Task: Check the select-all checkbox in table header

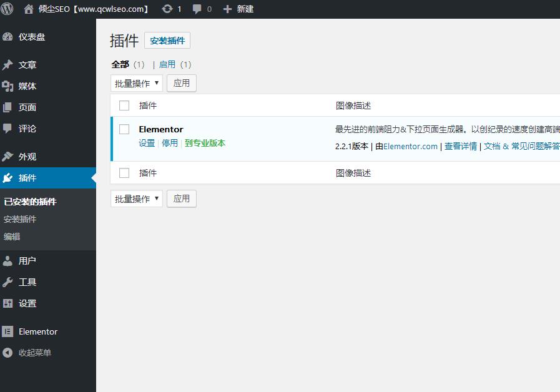Action: click(x=124, y=105)
